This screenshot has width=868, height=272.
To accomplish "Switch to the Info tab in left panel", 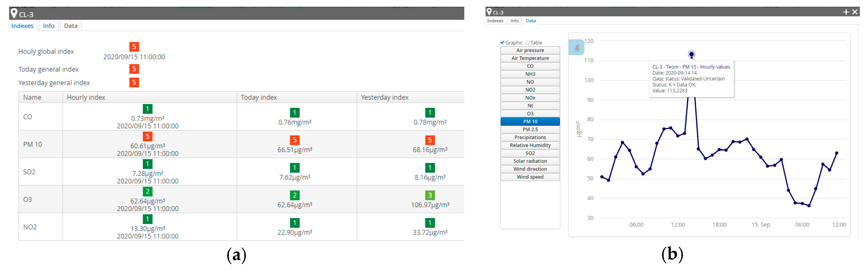I will pos(49,26).
